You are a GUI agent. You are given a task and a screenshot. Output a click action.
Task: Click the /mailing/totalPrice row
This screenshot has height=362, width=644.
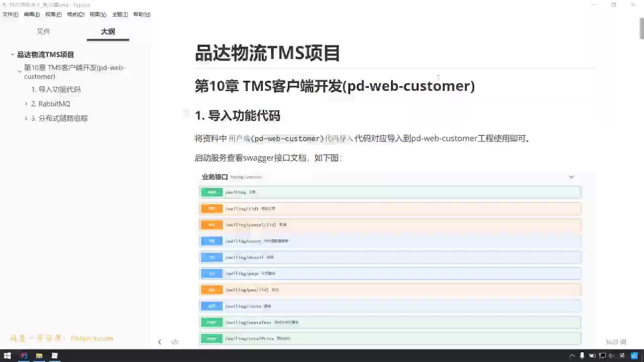[390, 339]
